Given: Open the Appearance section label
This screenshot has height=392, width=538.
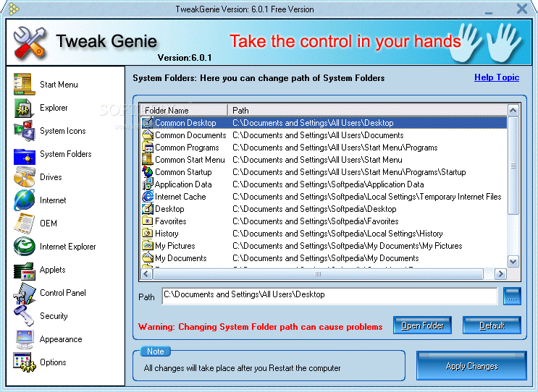Looking at the screenshot, I should point(61,339).
